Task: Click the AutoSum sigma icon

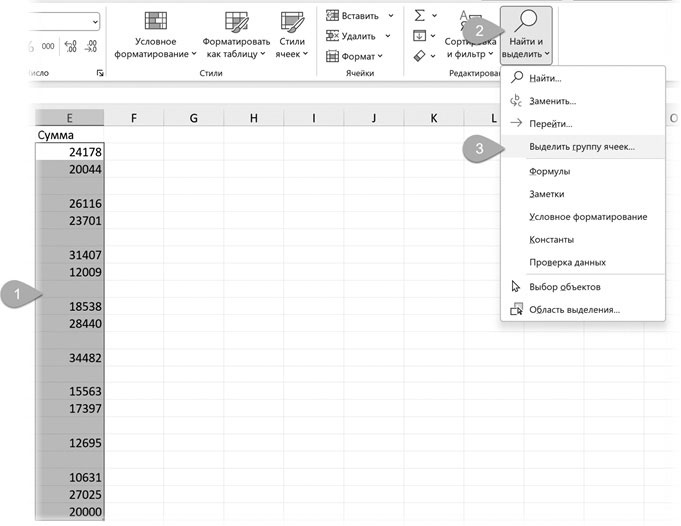Action: click(x=420, y=16)
